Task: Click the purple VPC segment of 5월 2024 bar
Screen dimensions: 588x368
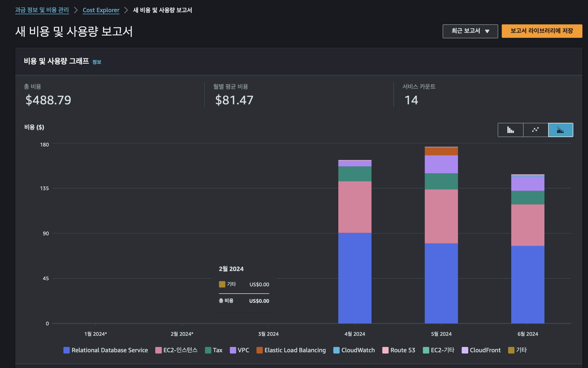Action: tap(441, 164)
